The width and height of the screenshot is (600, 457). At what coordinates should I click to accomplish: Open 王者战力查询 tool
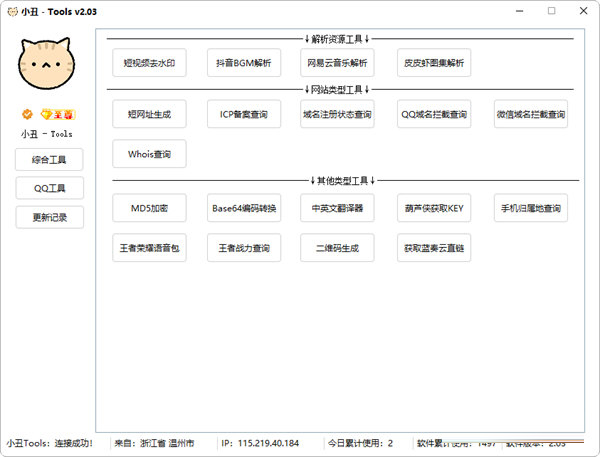coord(244,248)
